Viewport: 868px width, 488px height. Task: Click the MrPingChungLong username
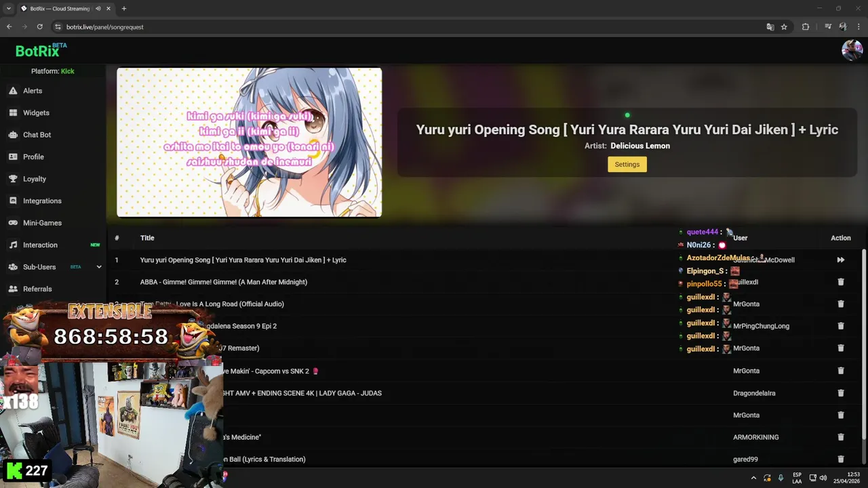point(761,326)
